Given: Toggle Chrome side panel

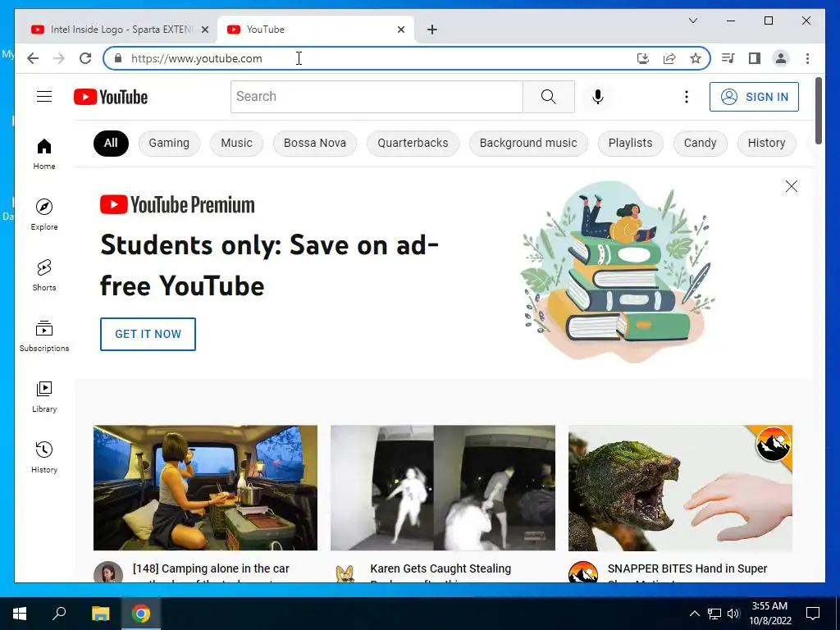Looking at the screenshot, I should point(755,58).
